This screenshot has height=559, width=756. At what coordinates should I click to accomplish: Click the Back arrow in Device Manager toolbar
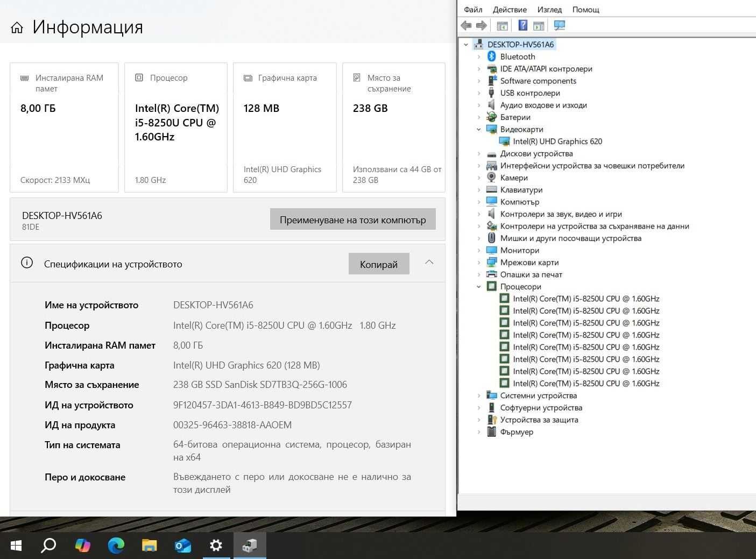(x=466, y=25)
